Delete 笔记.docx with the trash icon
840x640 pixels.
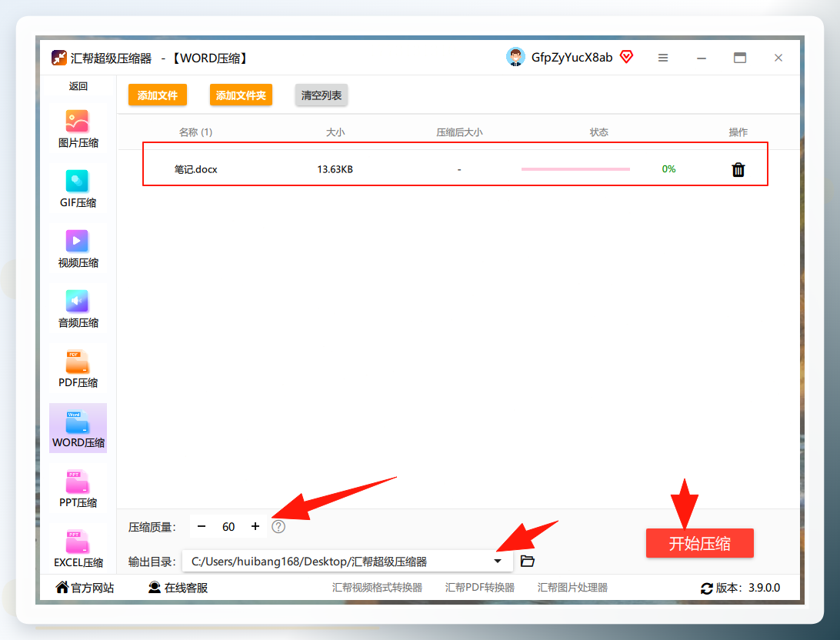tap(738, 169)
